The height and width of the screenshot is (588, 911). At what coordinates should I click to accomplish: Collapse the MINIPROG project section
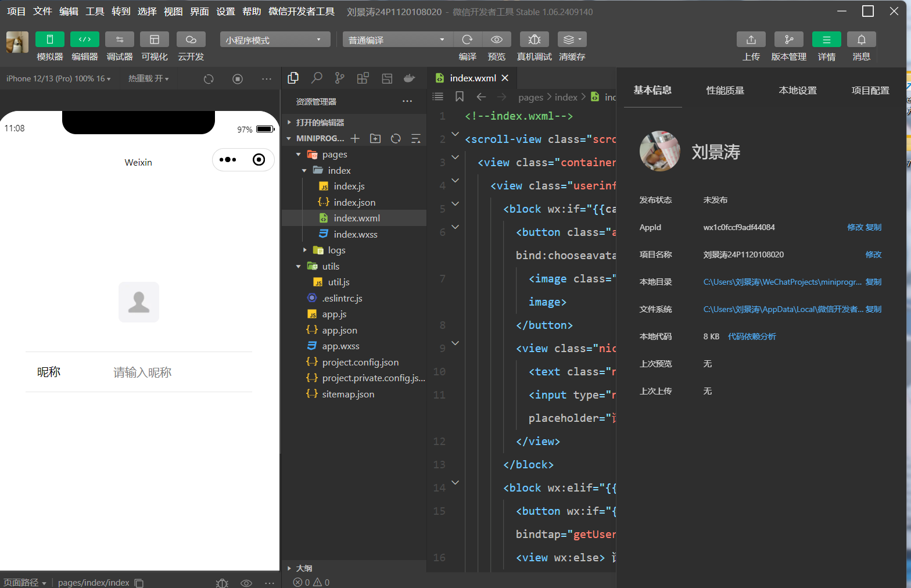pos(315,138)
